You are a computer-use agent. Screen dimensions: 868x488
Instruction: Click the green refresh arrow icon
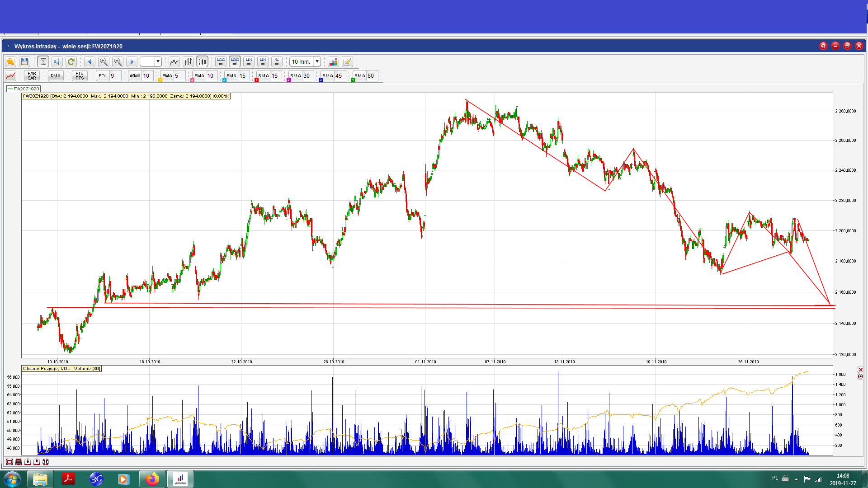[x=71, y=61]
